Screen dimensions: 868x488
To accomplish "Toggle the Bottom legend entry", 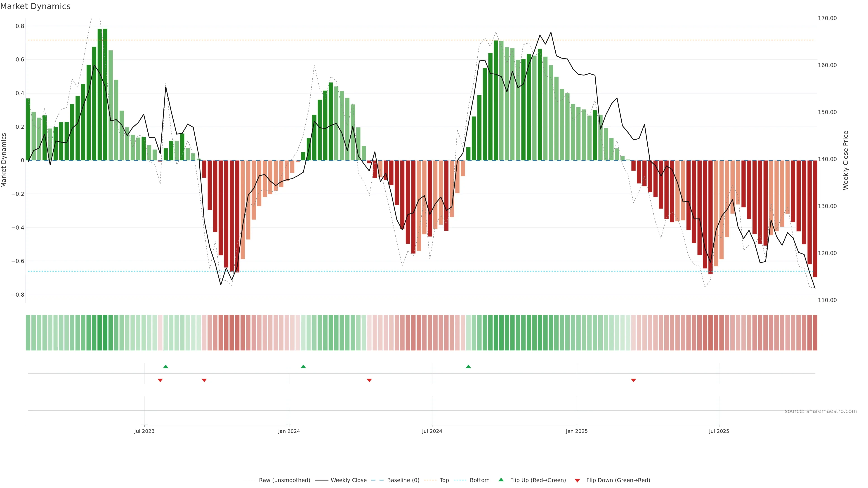I will 479,480.
